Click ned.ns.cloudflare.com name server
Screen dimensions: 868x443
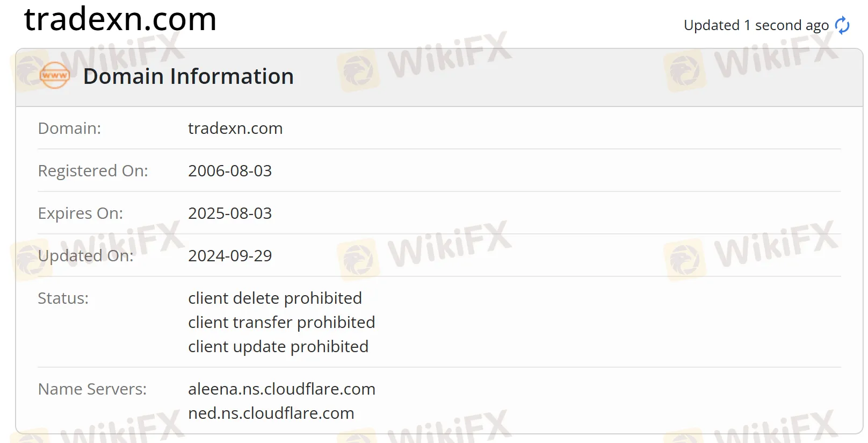(271, 413)
